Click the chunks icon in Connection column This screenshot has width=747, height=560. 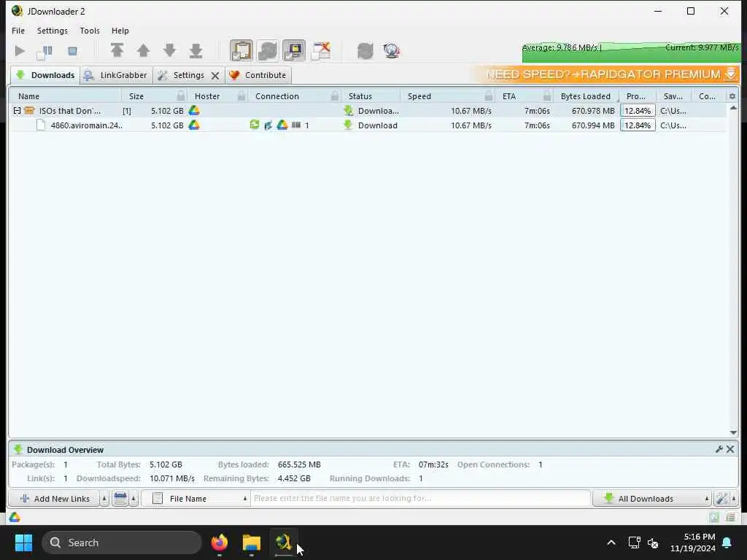296,125
